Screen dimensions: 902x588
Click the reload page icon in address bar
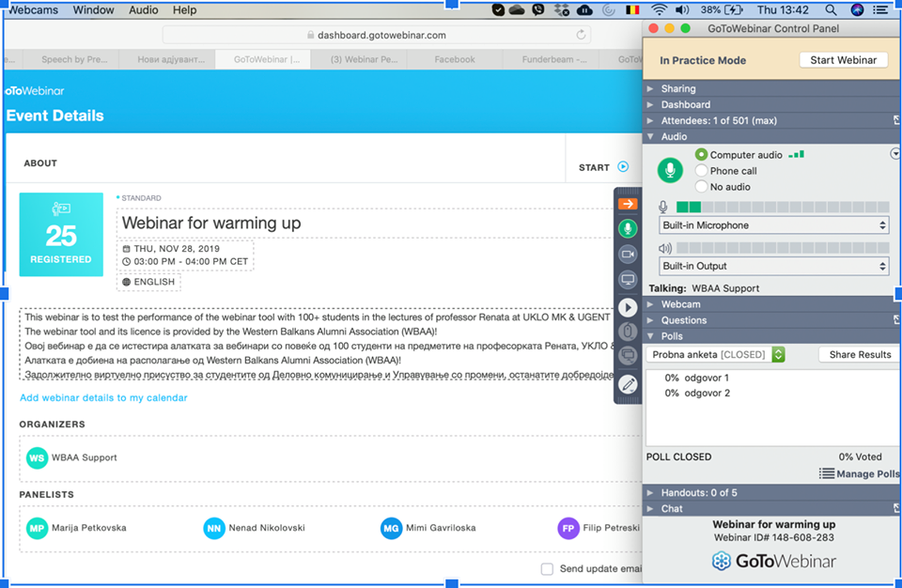tap(581, 35)
